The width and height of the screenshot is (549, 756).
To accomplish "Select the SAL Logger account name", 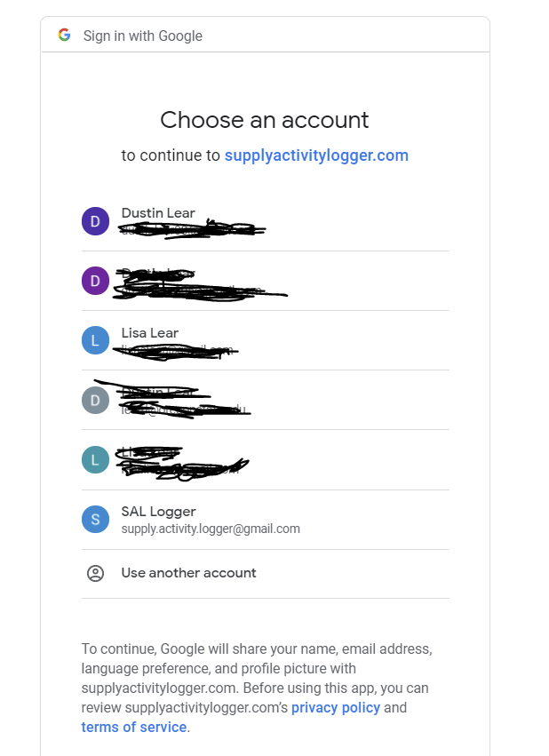I will (x=158, y=512).
